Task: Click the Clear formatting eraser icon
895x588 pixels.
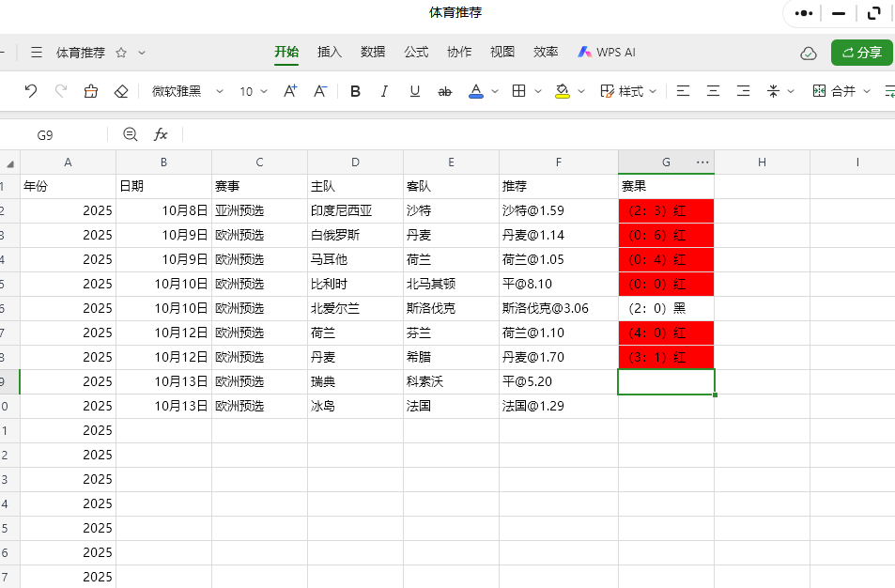Action: click(x=122, y=91)
